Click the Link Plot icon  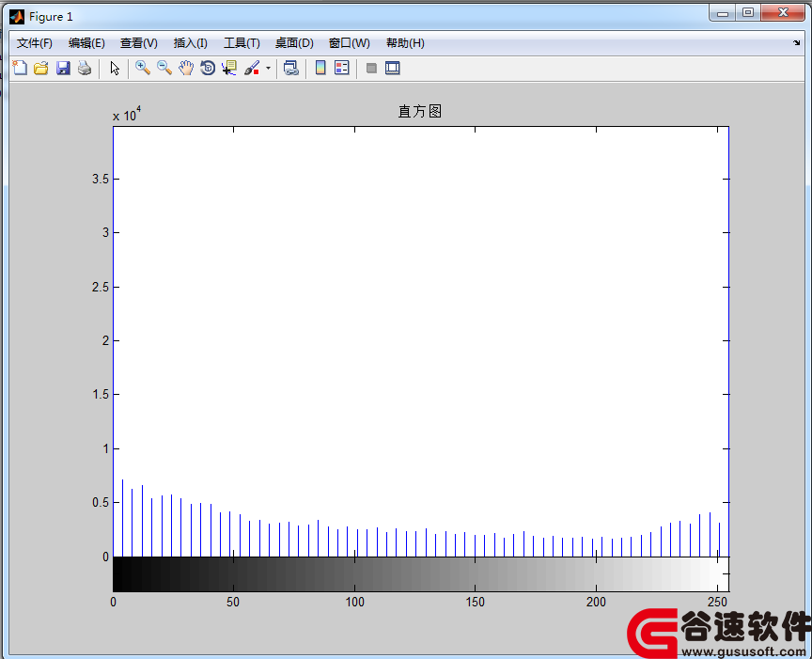pyautogui.click(x=291, y=68)
